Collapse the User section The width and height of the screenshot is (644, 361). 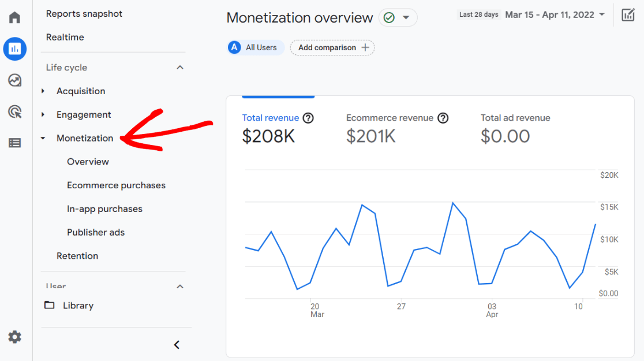179,286
